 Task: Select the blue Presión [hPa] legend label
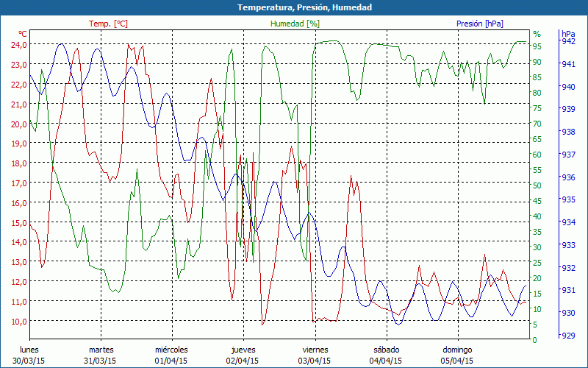click(480, 24)
